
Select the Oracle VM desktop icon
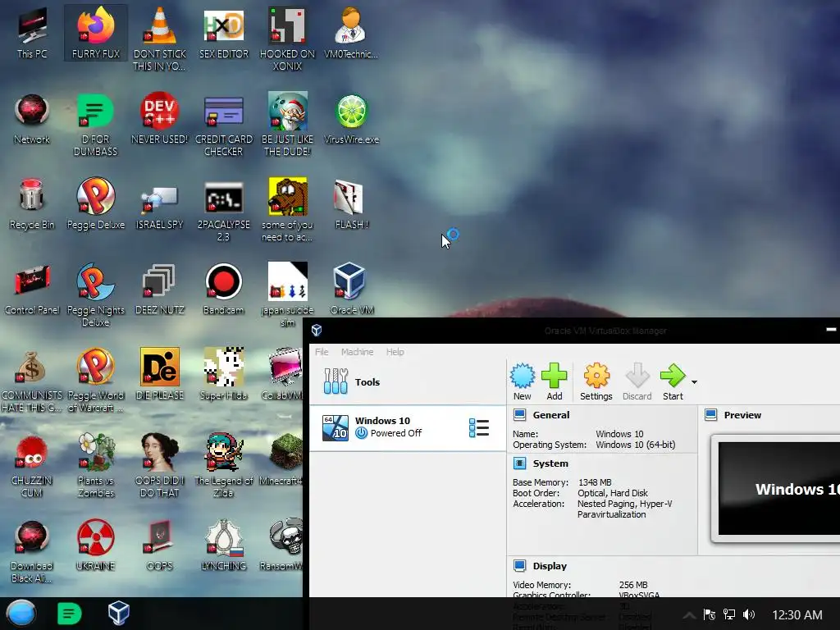coord(352,290)
